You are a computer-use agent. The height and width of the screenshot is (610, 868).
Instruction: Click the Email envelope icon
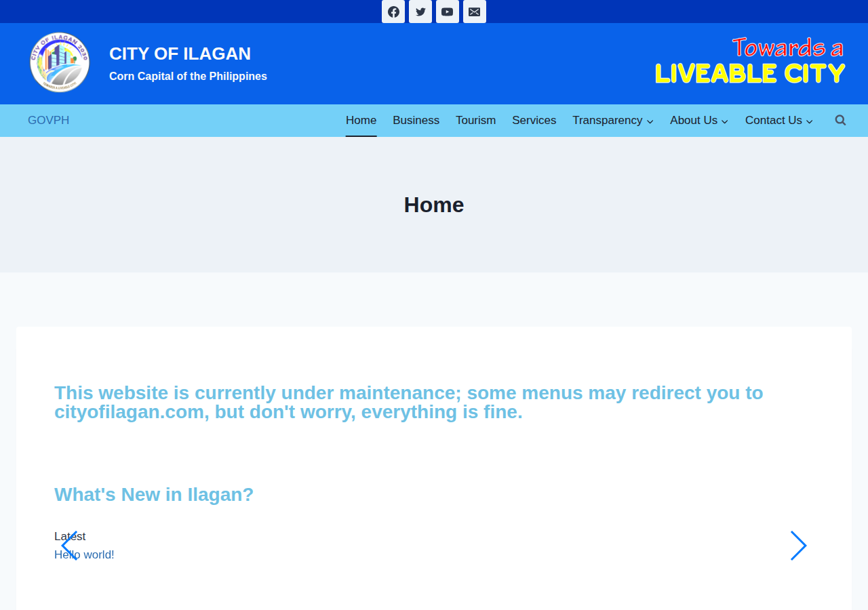pos(475,12)
